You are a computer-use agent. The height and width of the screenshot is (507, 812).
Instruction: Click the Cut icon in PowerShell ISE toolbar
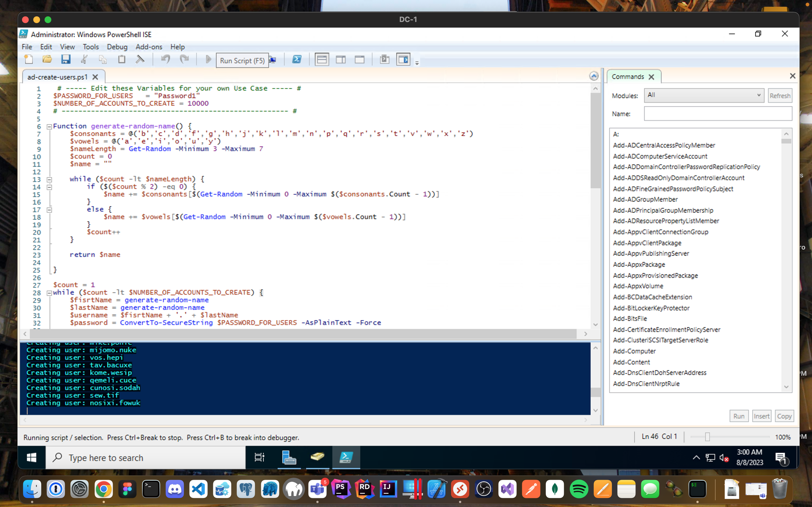click(x=84, y=60)
